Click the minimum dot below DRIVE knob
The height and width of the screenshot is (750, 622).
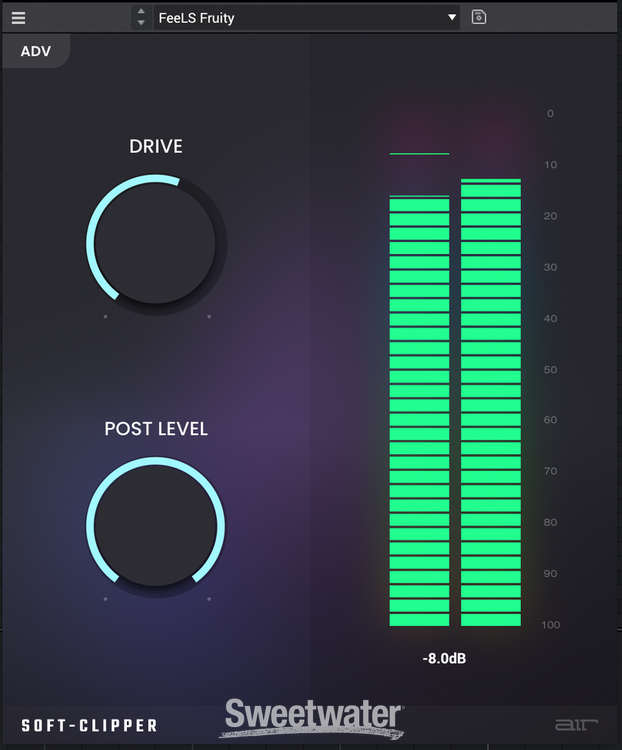[x=105, y=317]
